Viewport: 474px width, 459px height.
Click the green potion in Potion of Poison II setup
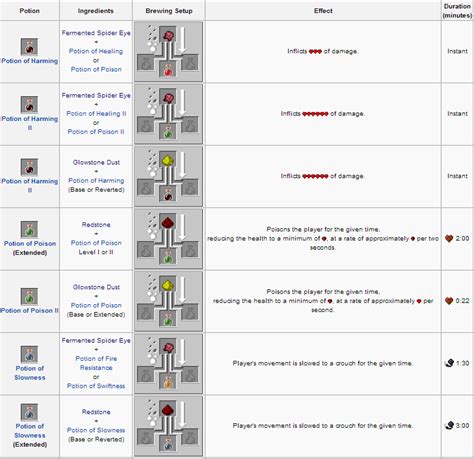(168, 320)
